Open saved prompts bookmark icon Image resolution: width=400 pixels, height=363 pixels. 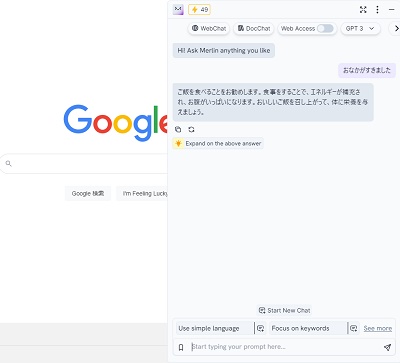coord(181,347)
